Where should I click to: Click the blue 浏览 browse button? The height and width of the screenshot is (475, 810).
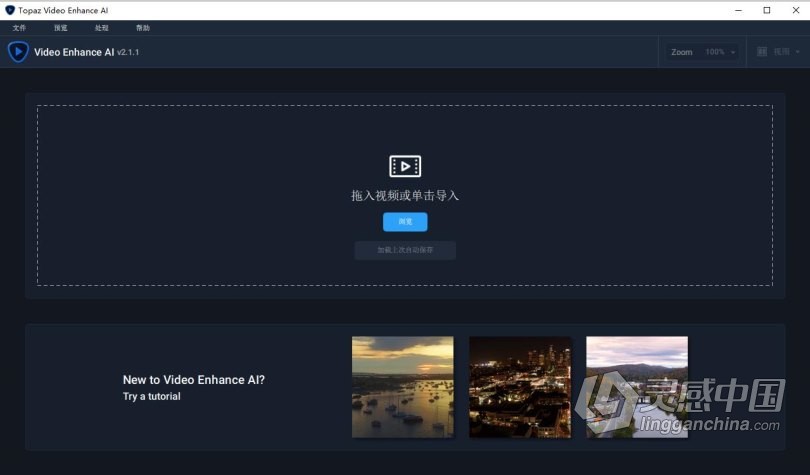coord(405,221)
